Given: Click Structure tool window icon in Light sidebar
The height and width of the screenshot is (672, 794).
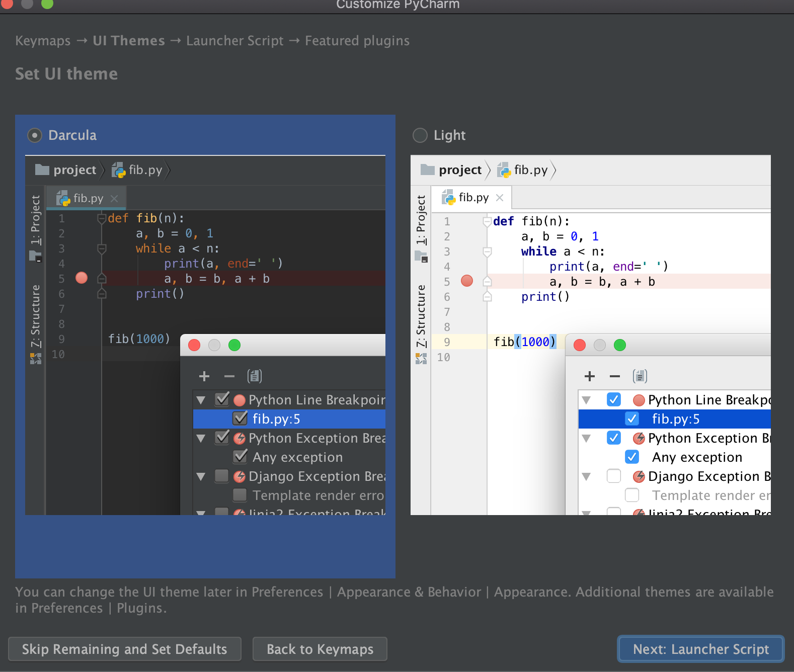Looking at the screenshot, I should 421,358.
